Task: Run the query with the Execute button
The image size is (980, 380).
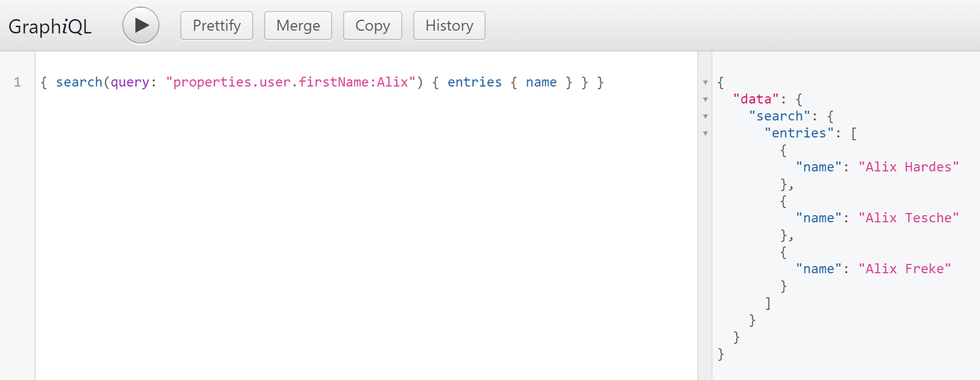Action: coord(141,26)
